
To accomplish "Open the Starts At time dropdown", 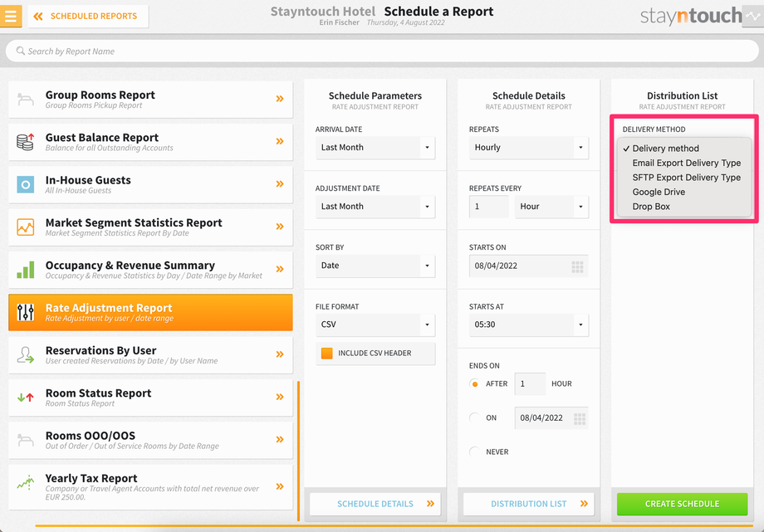I will pyautogui.click(x=529, y=325).
